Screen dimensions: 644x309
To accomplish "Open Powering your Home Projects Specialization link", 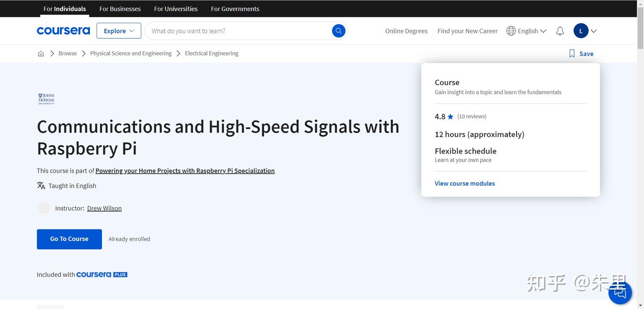I will point(185,171).
